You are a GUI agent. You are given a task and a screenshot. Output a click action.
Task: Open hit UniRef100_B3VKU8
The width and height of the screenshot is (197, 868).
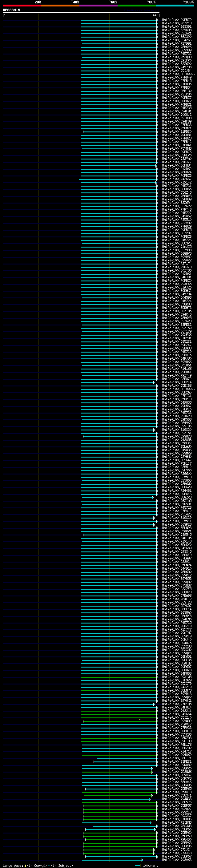tap(177, 30)
